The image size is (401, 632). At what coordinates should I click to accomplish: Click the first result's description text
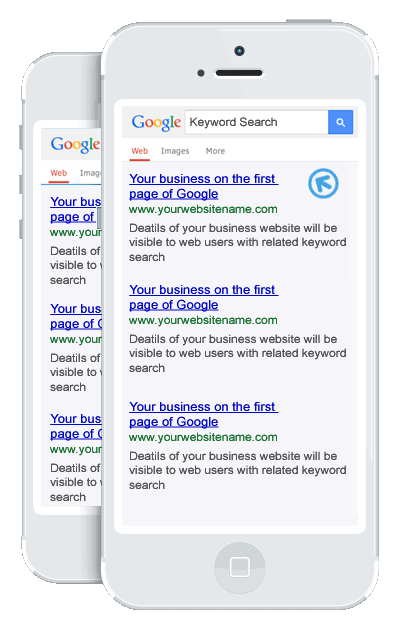[238, 243]
